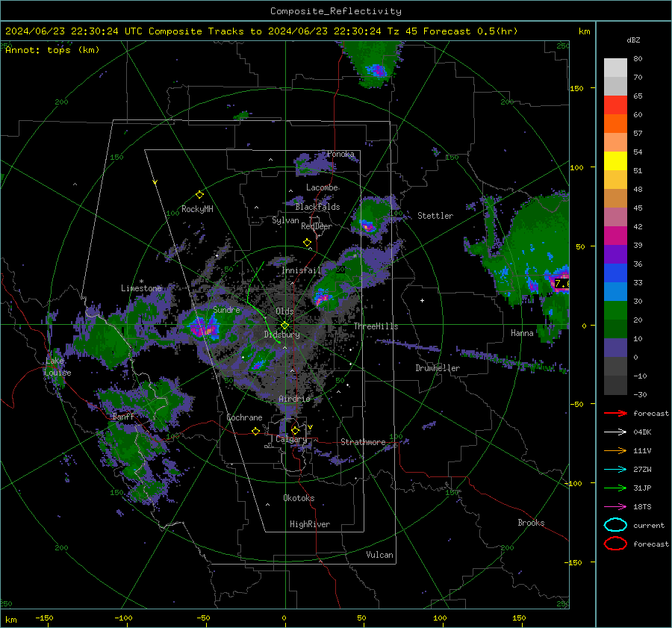Viewport: 672px width, 628px height.
Task: Click the Okotoks city label
Action: 299,499
